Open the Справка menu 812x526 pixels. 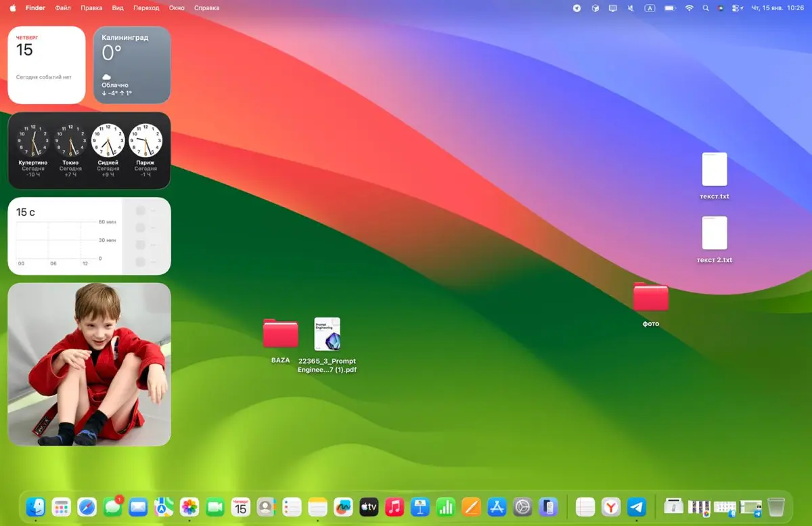point(206,8)
